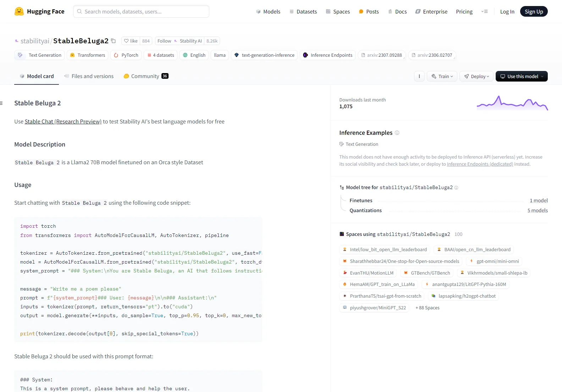562x392 pixels.
Task: Open Docs in the top navigation
Action: pyautogui.click(x=397, y=11)
